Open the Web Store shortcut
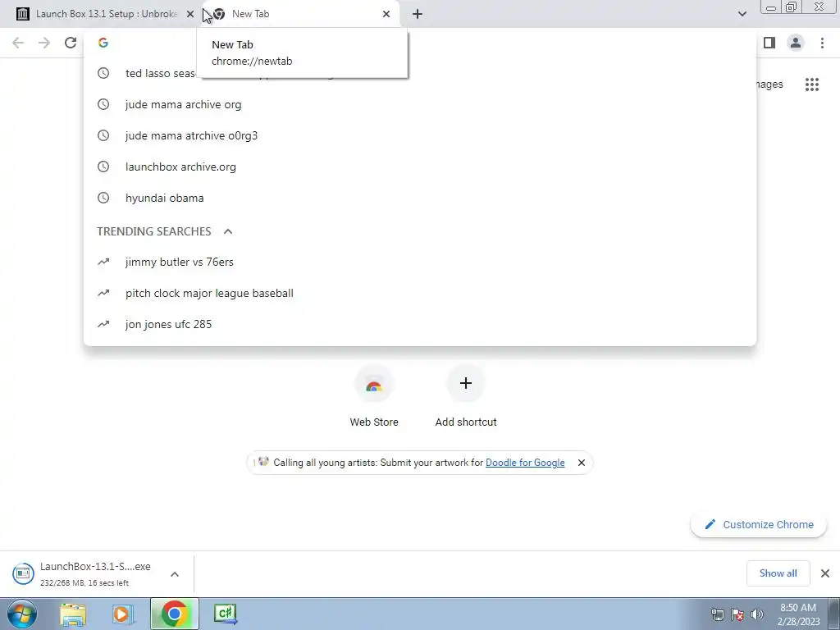This screenshot has height=630, width=840. click(374, 396)
